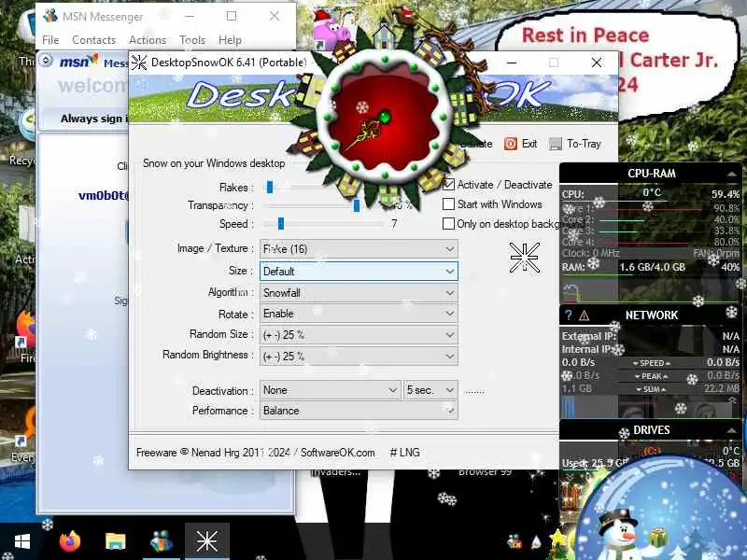Click the External IP row in NETWORK gadget

pos(651,336)
